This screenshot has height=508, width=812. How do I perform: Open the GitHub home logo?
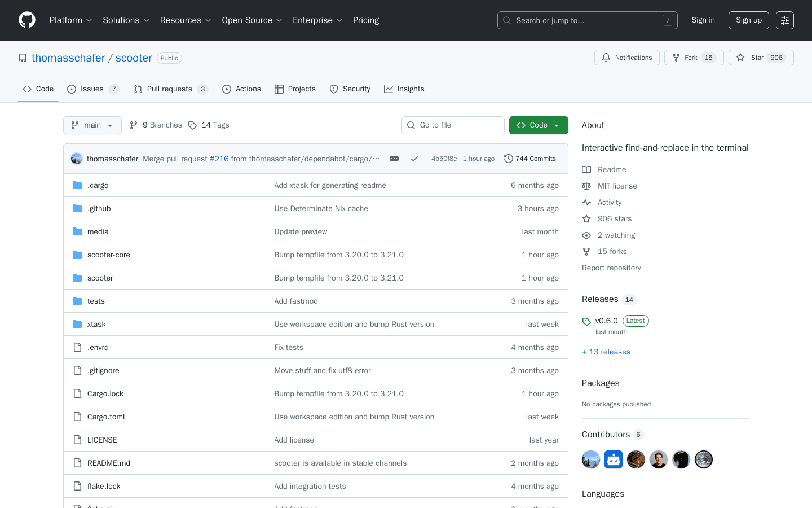point(27,20)
